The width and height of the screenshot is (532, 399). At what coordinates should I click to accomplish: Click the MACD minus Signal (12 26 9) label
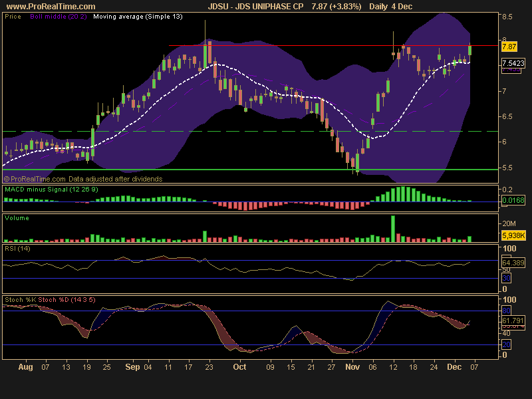51,190
